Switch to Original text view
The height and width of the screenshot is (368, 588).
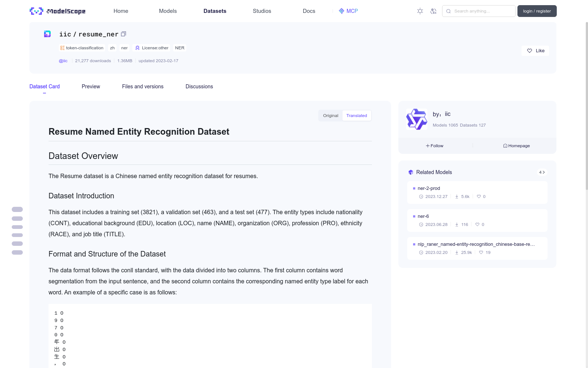tap(331, 116)
